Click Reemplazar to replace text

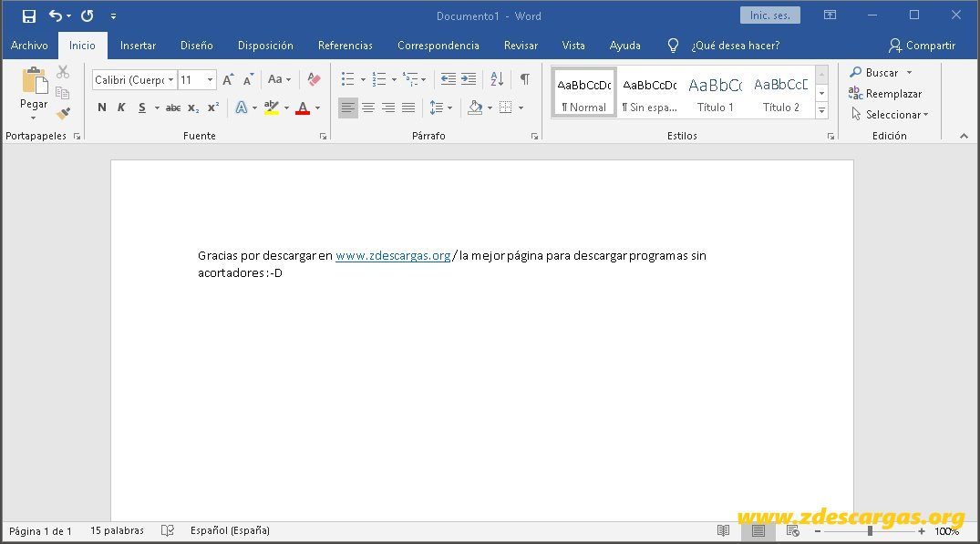tap(885, 94)
